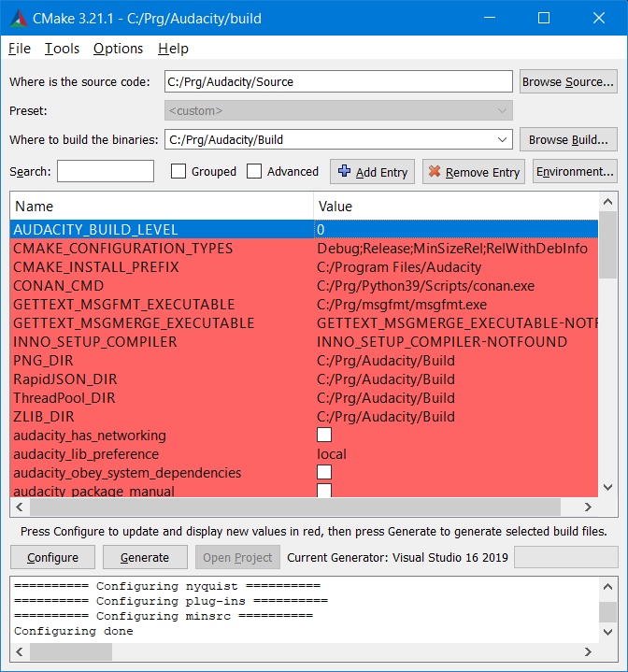This screenshot has width=628, height=672.
Task: Select the ZLIB_DIR entry
Action: pyautogui.click(x=44, y=417)
